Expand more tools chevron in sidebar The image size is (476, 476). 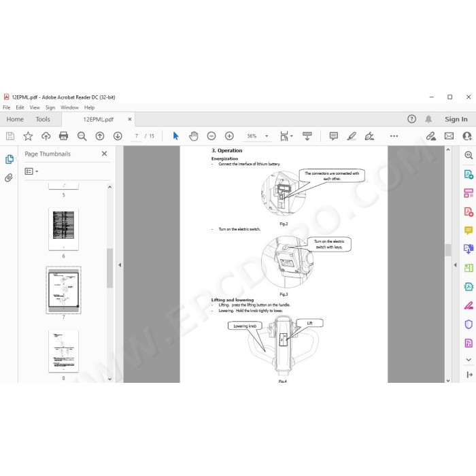pos(469,360)
